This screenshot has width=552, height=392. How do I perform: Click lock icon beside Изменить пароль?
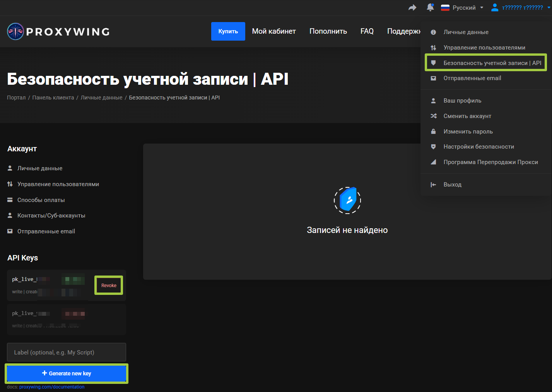[434, 131]
